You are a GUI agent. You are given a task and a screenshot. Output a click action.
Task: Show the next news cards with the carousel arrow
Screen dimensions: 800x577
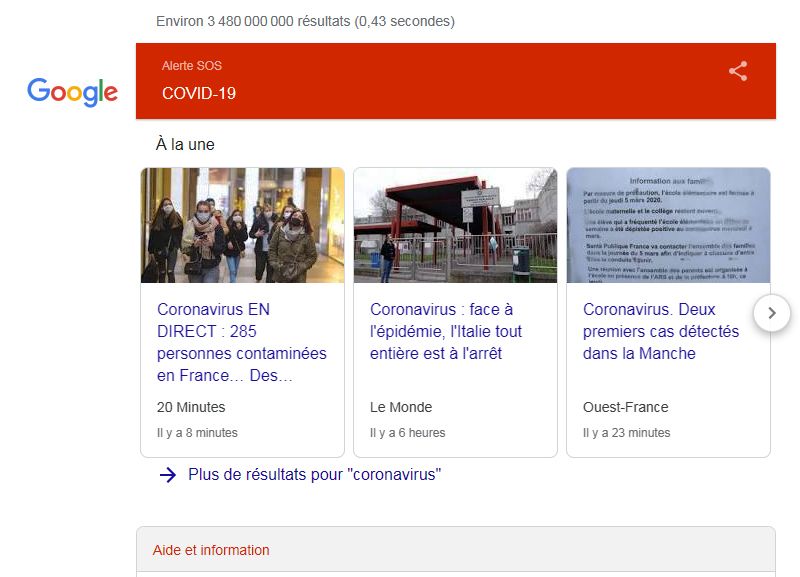click(x=771, y=313)
